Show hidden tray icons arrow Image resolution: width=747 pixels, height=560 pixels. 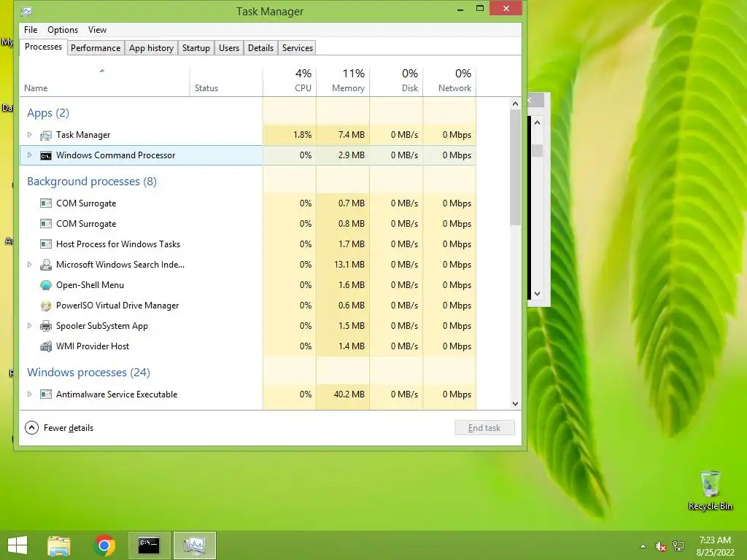[x=643, y=546]
